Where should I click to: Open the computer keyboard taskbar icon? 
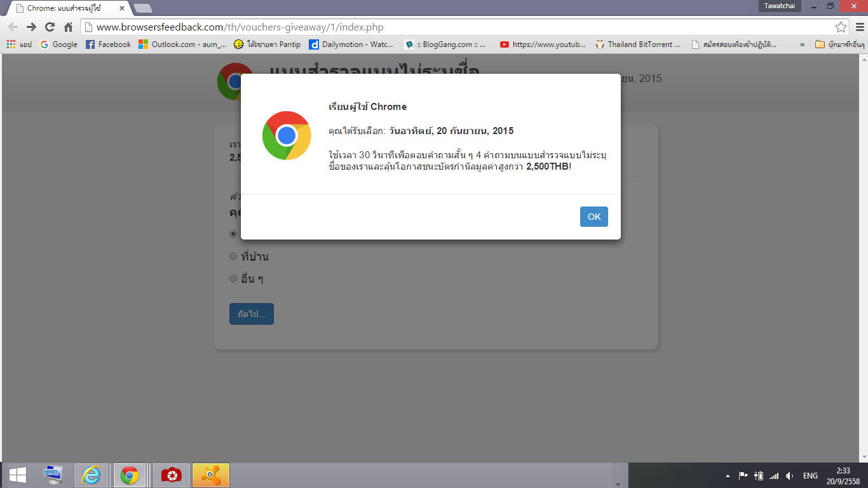[x=53, y=475]
